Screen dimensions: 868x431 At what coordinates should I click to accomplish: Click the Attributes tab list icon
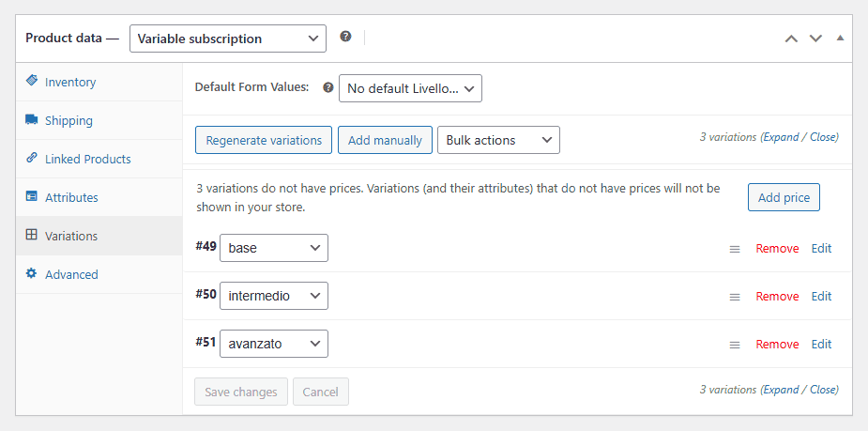[x=32, y=196]
